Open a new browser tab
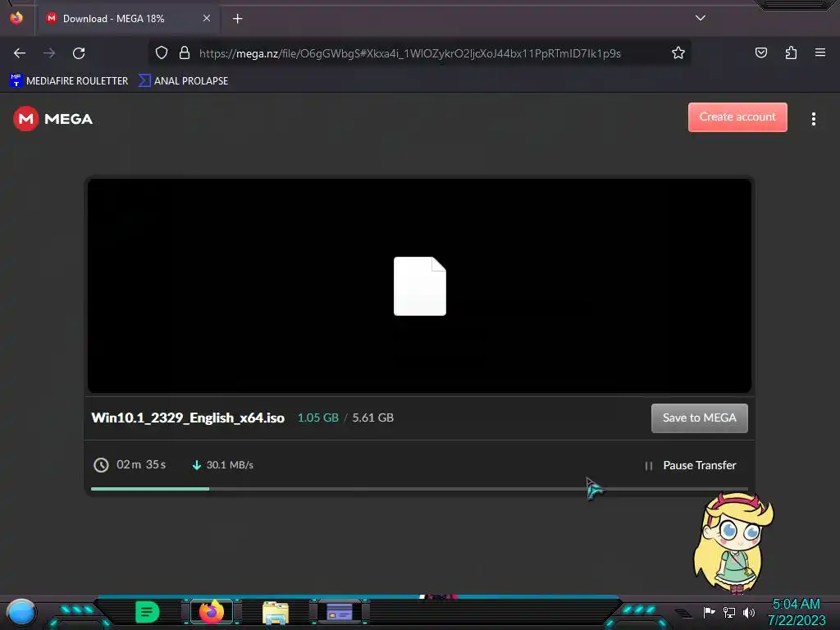The height and width of the screenshot is (630, 840). [237, 19]
